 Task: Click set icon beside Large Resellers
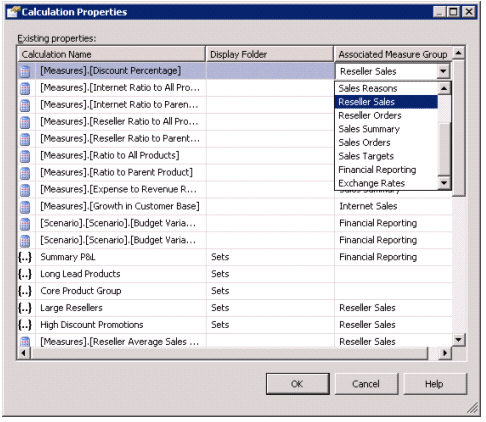coord(25,308)
